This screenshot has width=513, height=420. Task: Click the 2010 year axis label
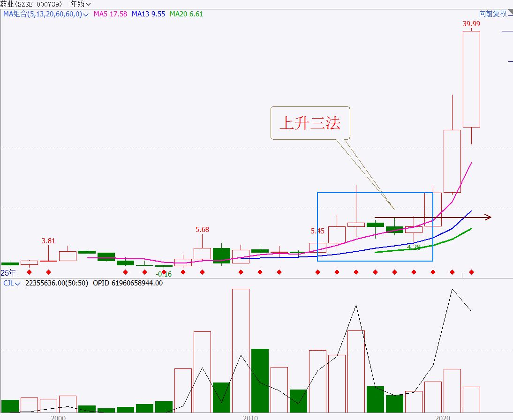tap(250, 417)
